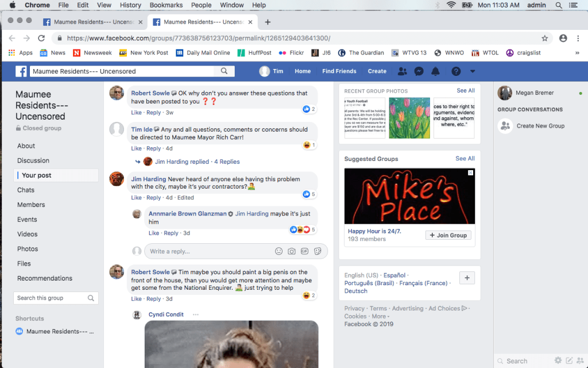Bookmark this page with the star icon
The image size is (588, 368).
(x=544, y=38)
